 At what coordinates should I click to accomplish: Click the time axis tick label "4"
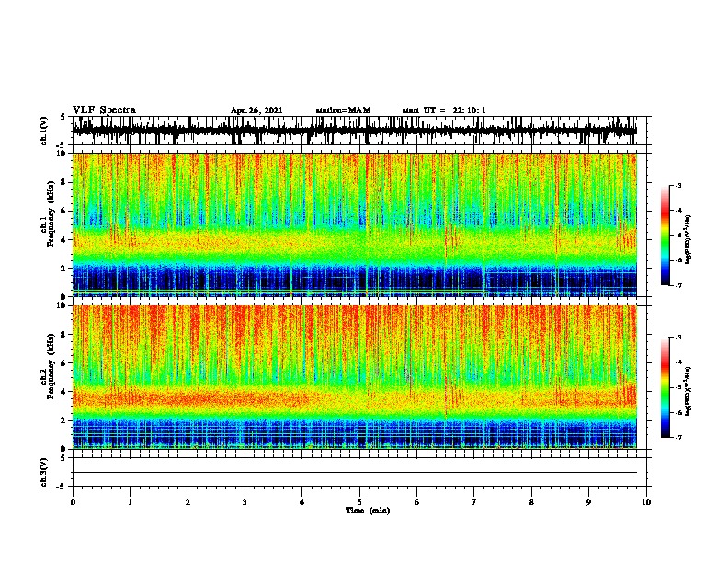[x=302, y=502]
